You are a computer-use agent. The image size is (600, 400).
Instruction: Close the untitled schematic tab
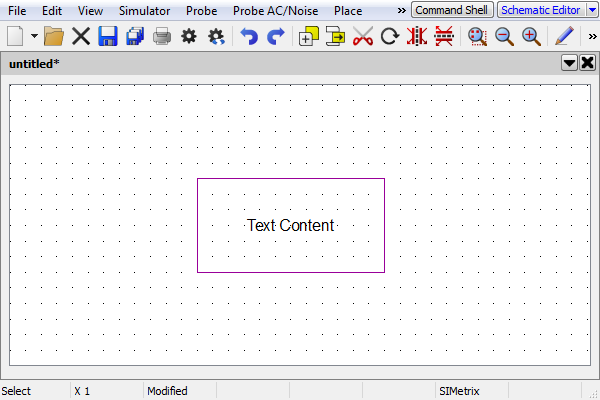pos(587,63)
